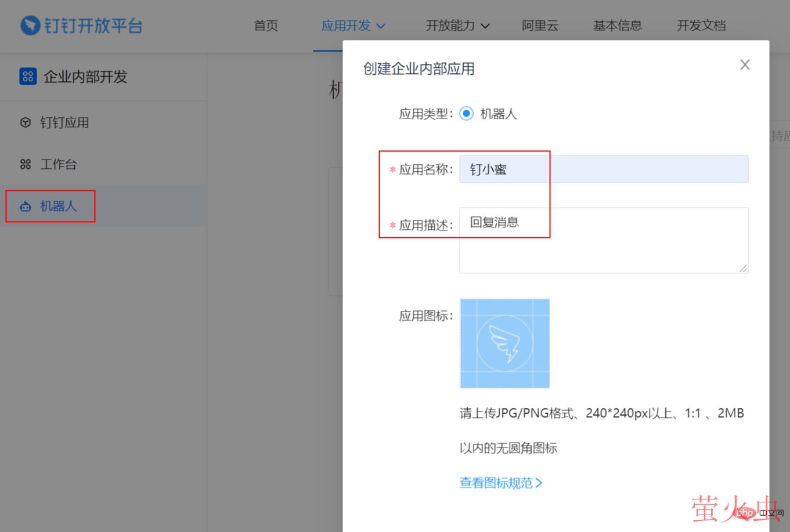Click the 企业内部开发 heading text
Screen dimensions: 790x532
click(85, 77)
